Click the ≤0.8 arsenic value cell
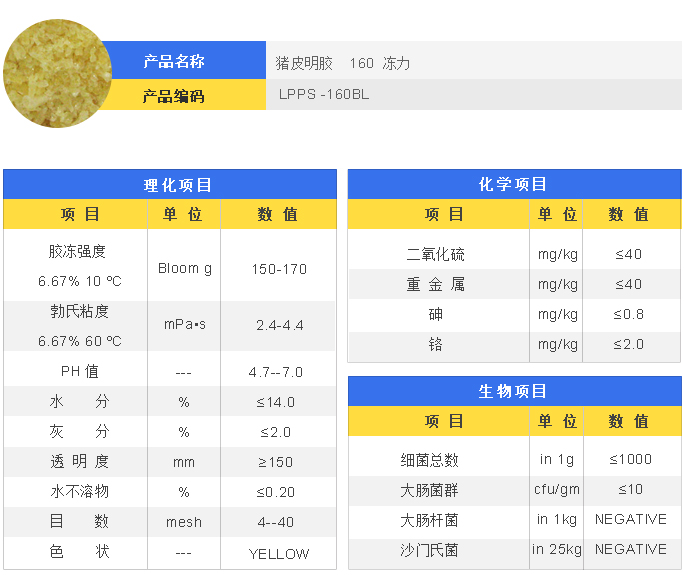Image resolution: width=684 pixels, height=575 pixels. coord(630,315)
